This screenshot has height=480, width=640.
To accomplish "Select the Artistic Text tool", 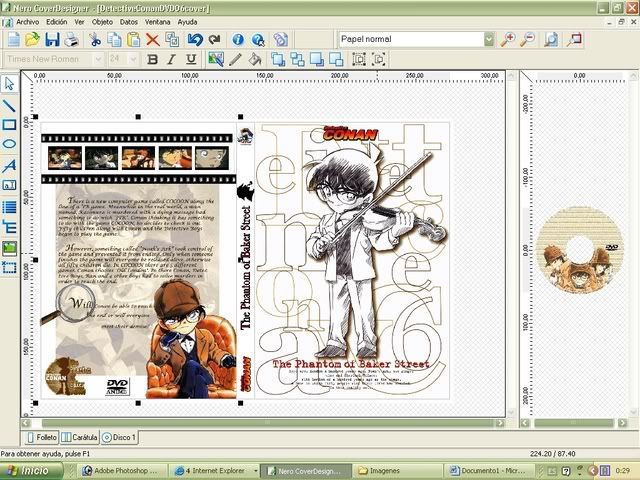I will click(10, 165).
